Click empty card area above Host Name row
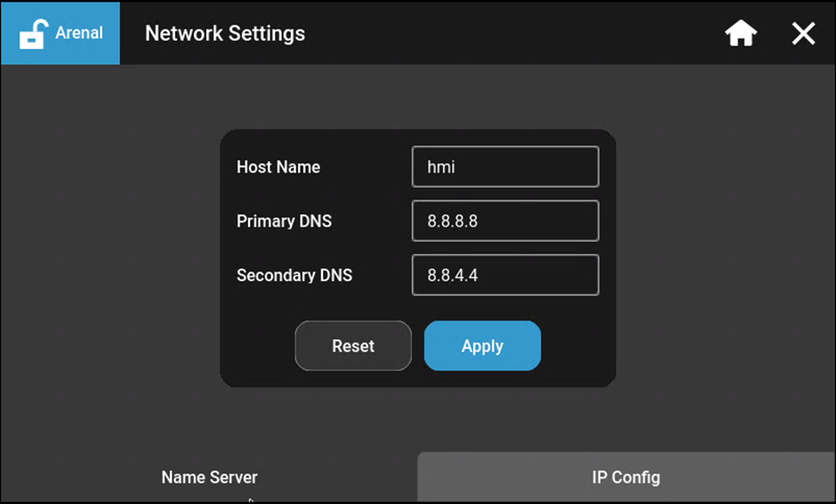This screenshot has width=836, height=504. point(418,138)
